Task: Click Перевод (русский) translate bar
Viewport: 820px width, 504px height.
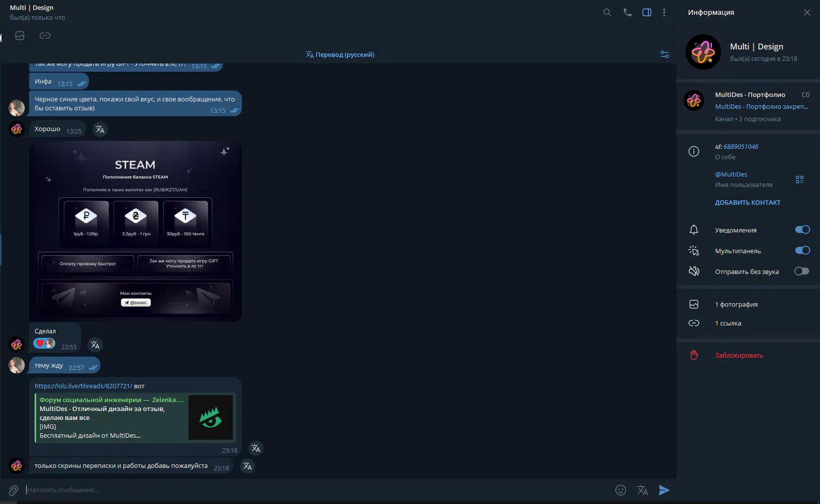Action: click(x=340, y=54)
